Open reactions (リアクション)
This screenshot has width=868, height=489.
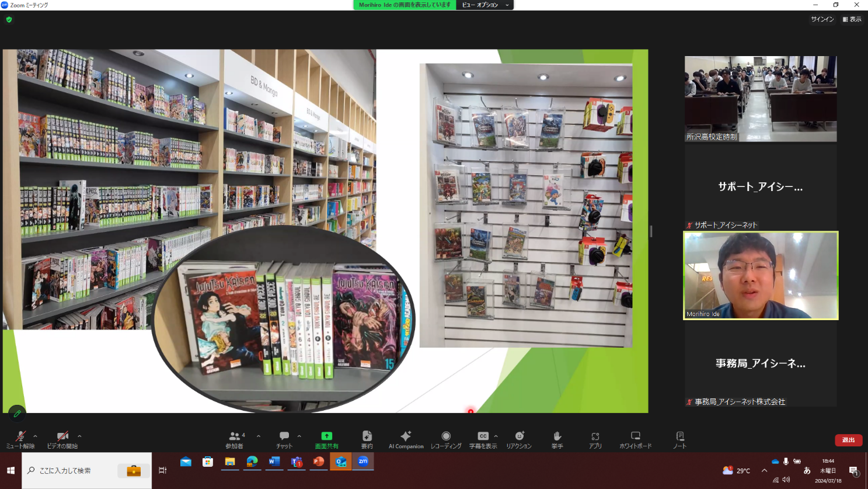[x=519, y=440]
